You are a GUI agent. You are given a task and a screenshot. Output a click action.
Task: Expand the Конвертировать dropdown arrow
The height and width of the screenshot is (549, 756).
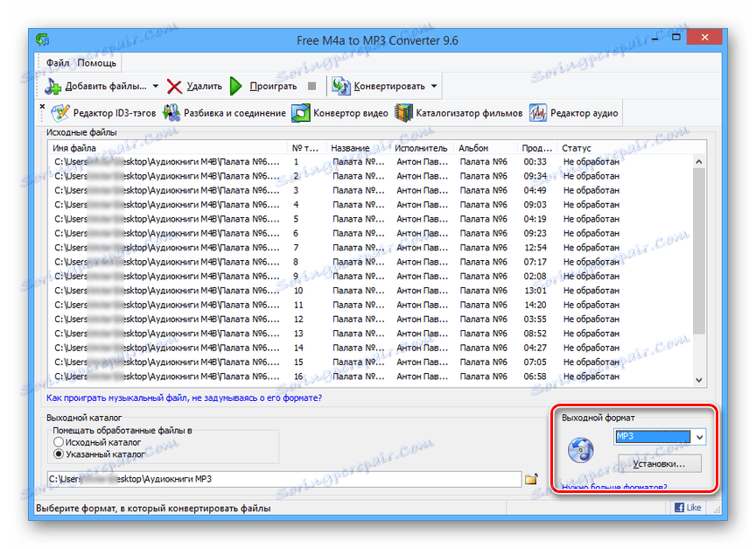point(434,87)
